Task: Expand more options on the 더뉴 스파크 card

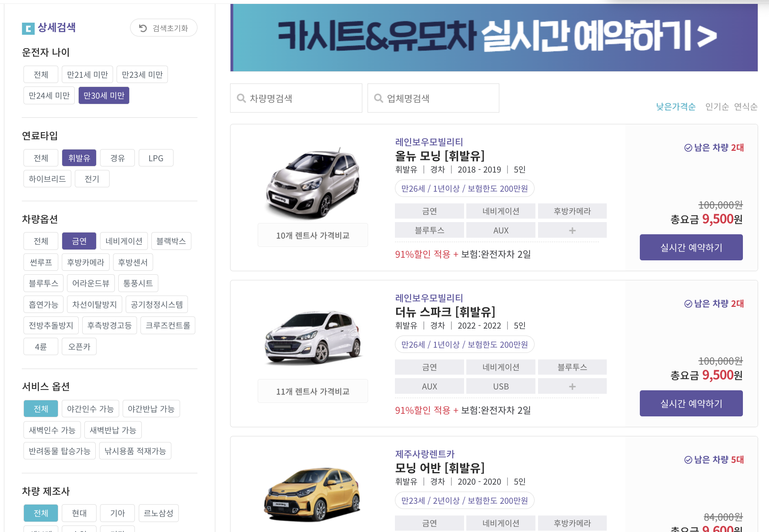Action: [572, 386]
